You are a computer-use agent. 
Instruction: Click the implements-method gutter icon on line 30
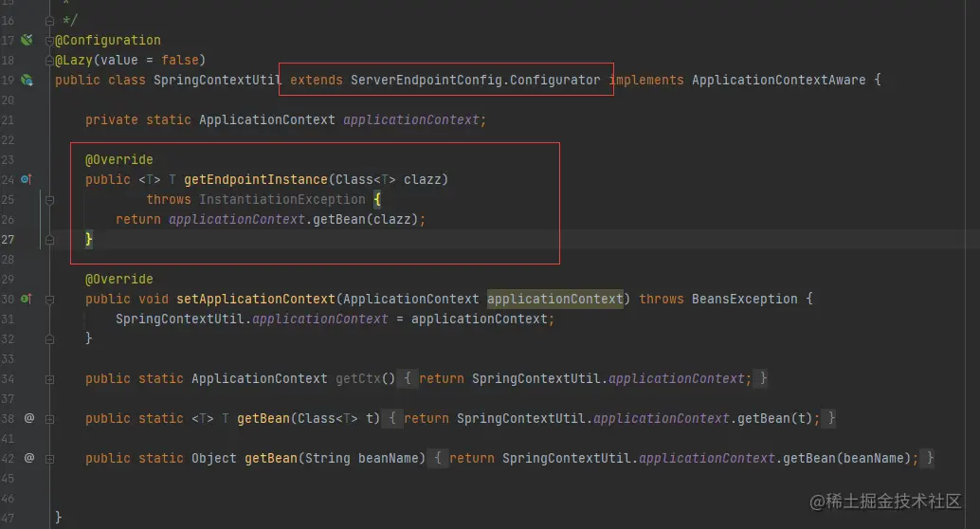coord(27,299)
